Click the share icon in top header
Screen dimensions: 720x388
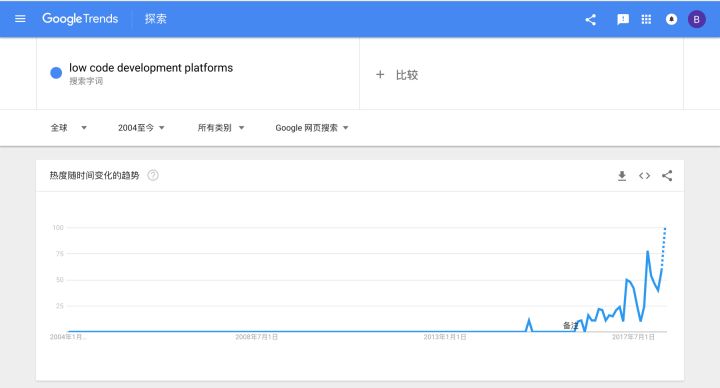[591, 19]
